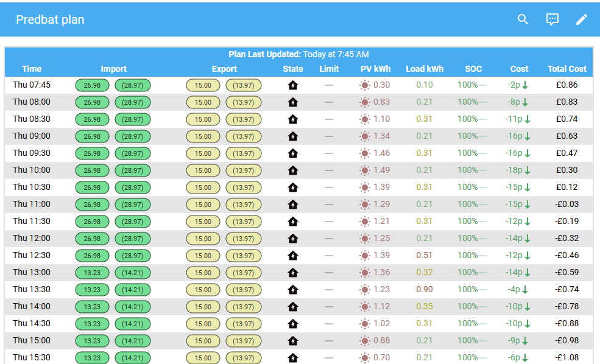Click the SOC column header
This screenshot has height=364, width=600.
coord(473,69)
